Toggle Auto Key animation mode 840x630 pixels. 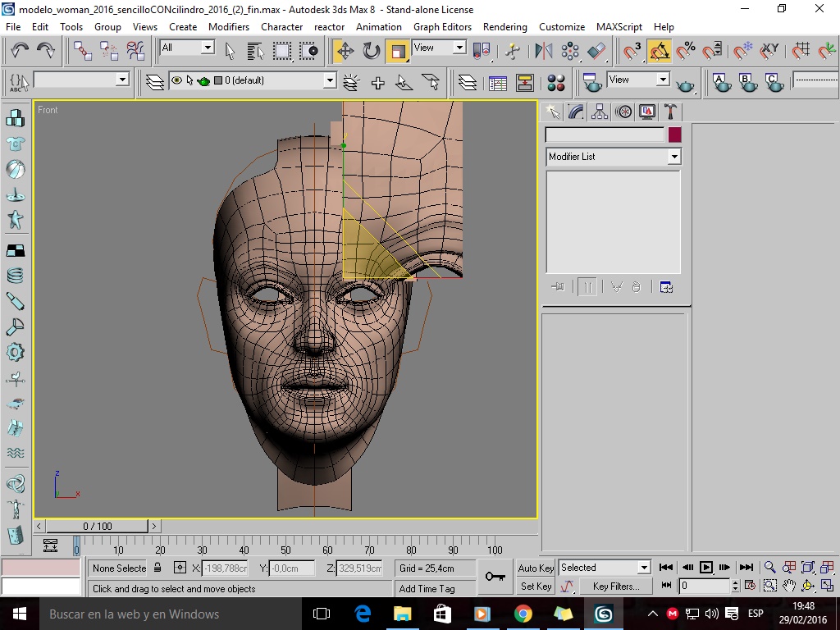click(x=536, y=568)
